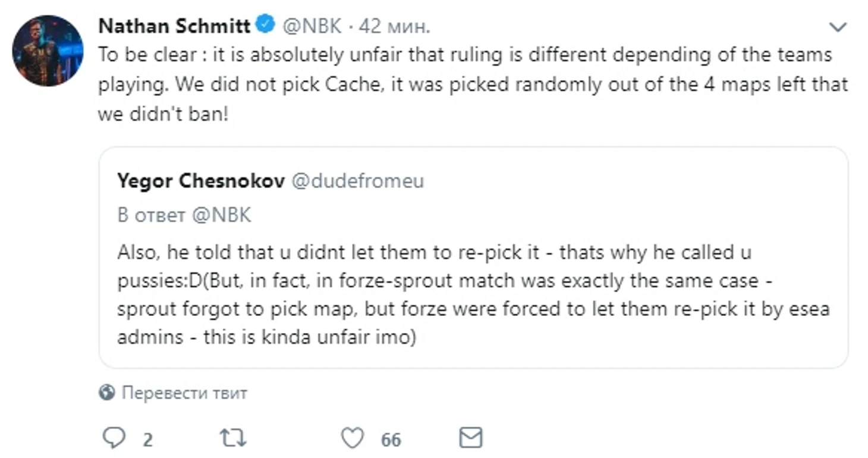The image size is (868, 458).
Task: Click the @dudefromeu handle
Action: pyautogui.click(x=357, y=181)
